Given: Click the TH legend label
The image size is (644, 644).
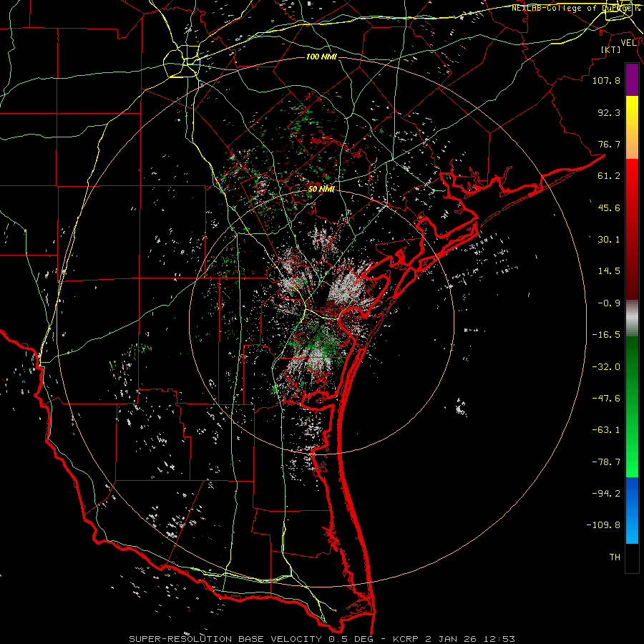Looking at the screenshot, I should pos(615,557).
